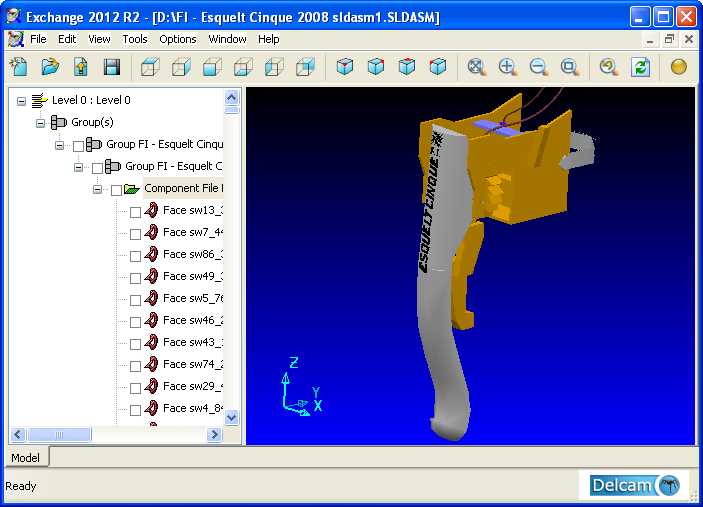Click the previous view magnifier icon

click(x=608, y=67)
